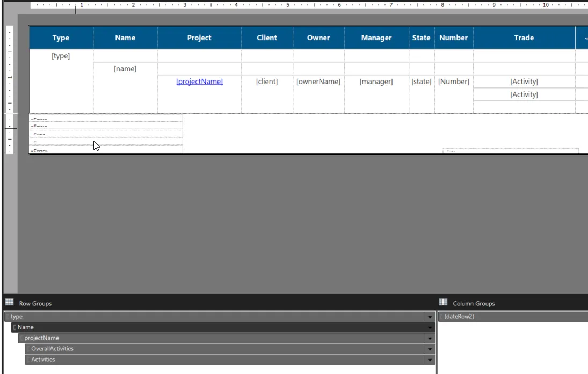Click the [name] field cell
The width and height of the screenshot is (588, 374).
point(125,87)
